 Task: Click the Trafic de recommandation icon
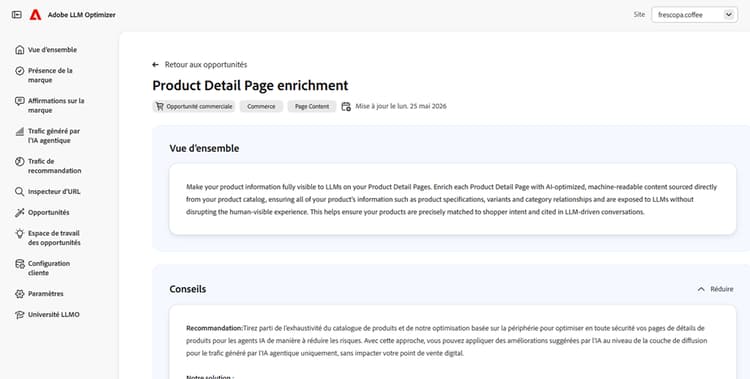(20, 161)
